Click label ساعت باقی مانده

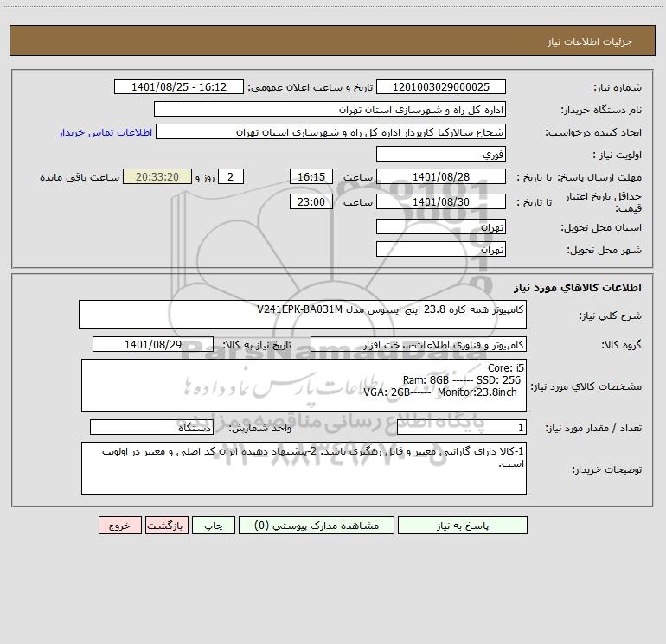click(x=80, y=177)
